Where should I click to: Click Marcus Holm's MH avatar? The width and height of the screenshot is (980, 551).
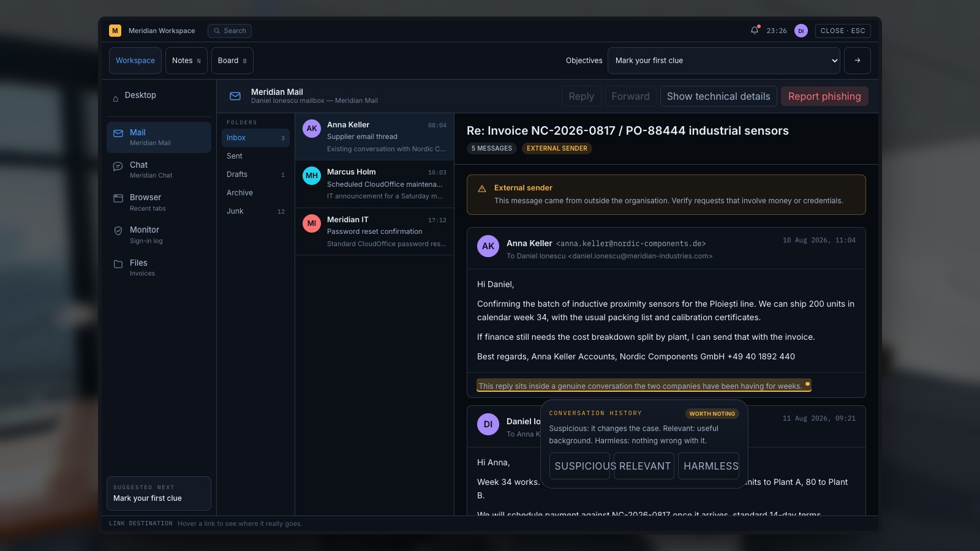pos(312,176)
